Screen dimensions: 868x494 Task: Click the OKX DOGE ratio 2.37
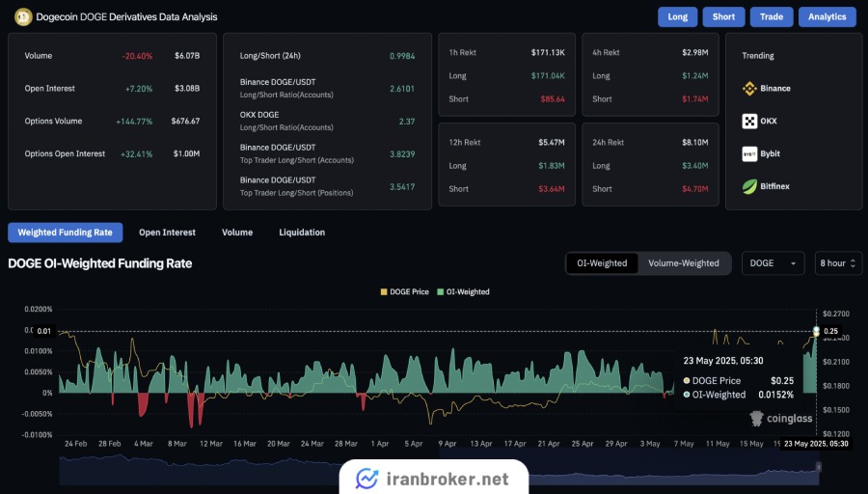pyautogui.click(x=407, y=122)
